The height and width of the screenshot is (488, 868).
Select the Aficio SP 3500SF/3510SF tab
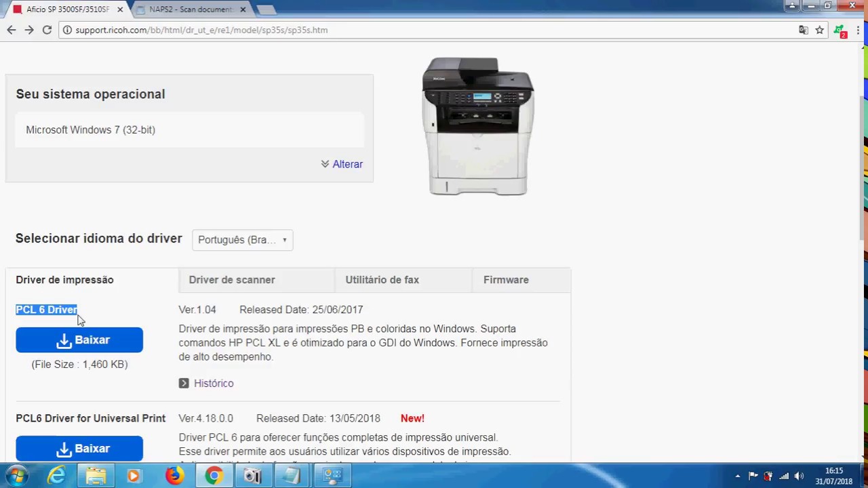coord(66,9)
